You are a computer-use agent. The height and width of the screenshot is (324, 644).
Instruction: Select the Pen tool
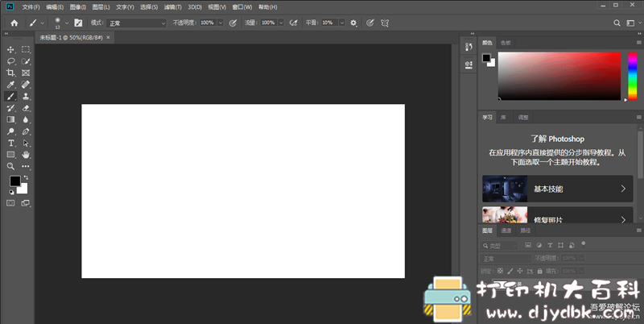click(26, 131)
